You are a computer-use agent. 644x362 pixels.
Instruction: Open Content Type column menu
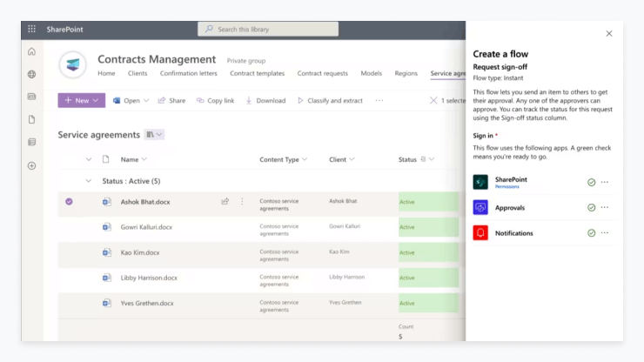point(284,159)
